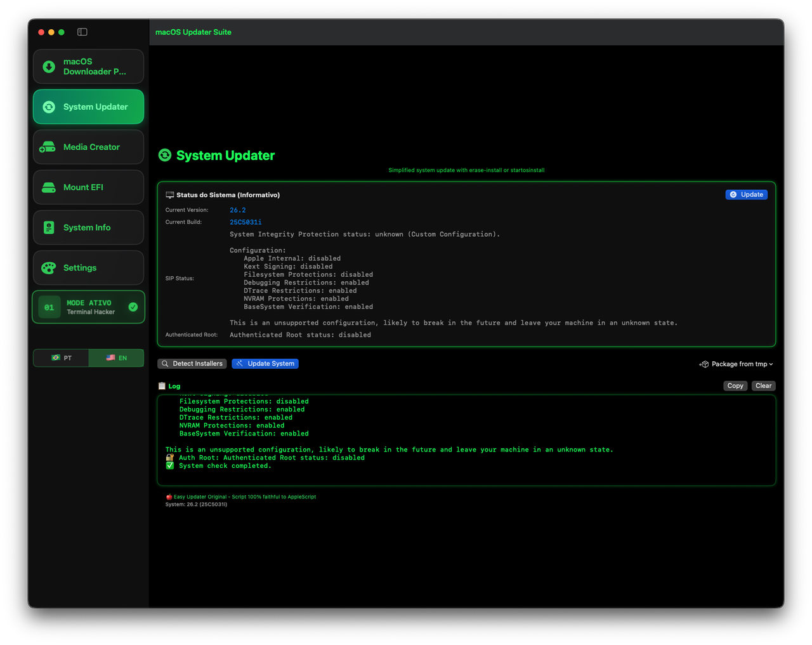Open macOS Downloader section
Viewport: 812px width, 645px height.
coord(88,67)
